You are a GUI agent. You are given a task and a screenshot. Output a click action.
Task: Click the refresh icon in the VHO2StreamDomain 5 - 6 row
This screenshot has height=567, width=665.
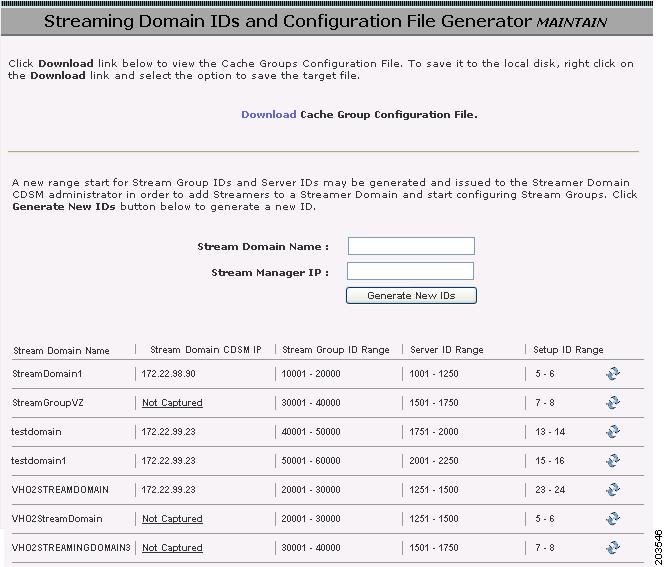613,519
